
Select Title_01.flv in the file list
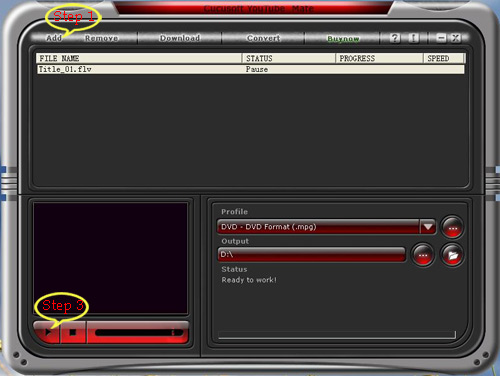pos(250,69)
